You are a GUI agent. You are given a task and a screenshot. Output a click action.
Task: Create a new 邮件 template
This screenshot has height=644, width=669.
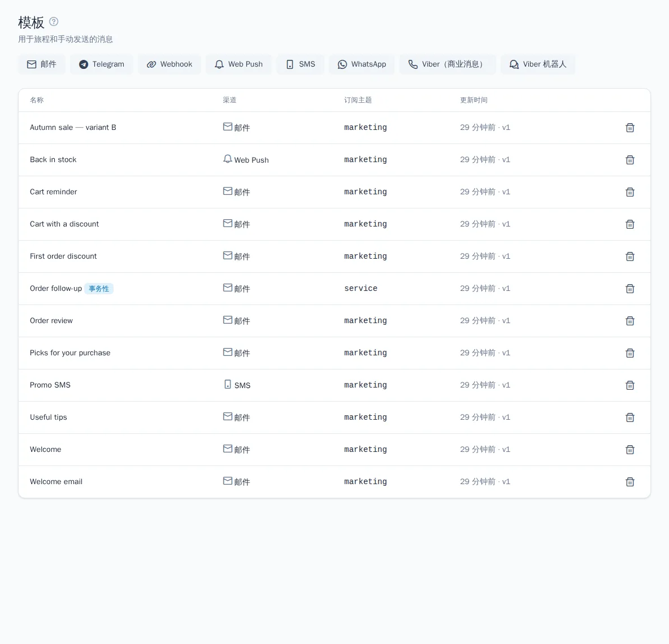tap(42, 64)
